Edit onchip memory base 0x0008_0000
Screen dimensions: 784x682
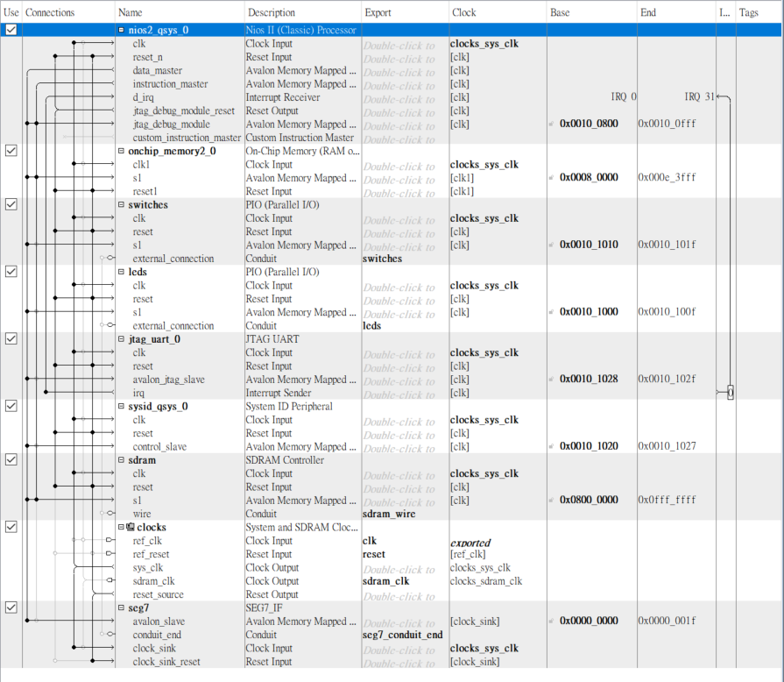coord(589,177)
